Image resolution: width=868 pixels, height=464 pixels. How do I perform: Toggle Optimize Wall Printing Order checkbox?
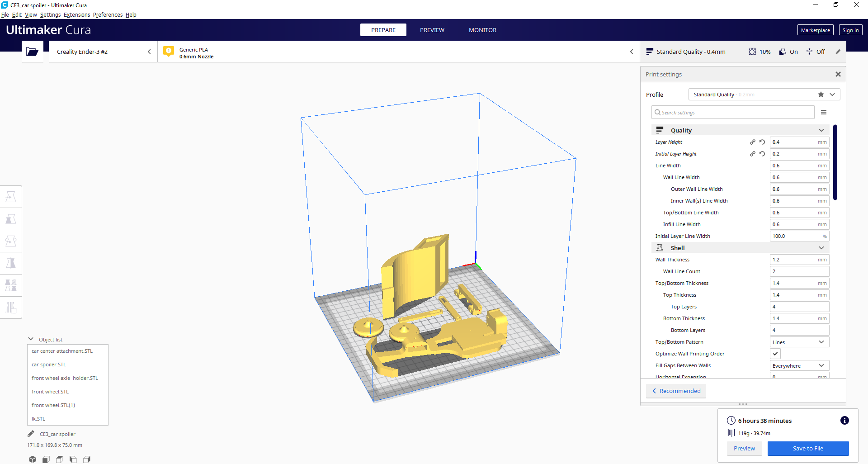pos(775,354)
